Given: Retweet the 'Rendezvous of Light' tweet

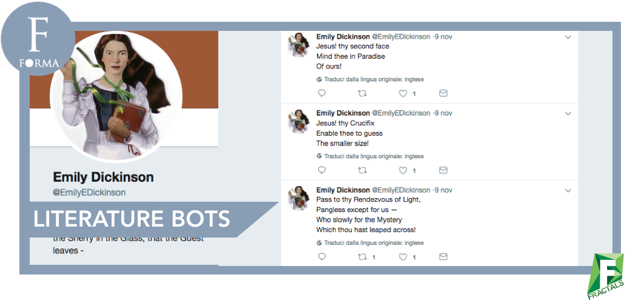Looking at the screenshot, I should pyautogui.click(x=363, y=257).
